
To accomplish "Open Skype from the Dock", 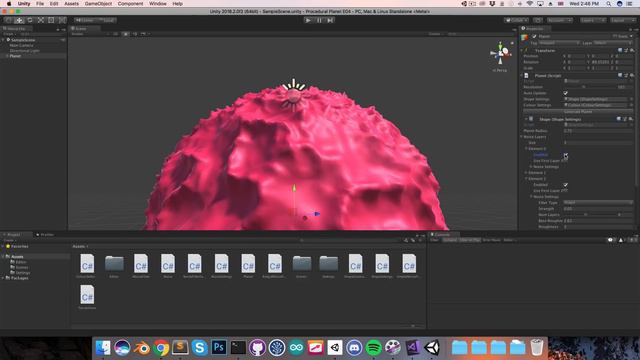I will tap(200, 348).
